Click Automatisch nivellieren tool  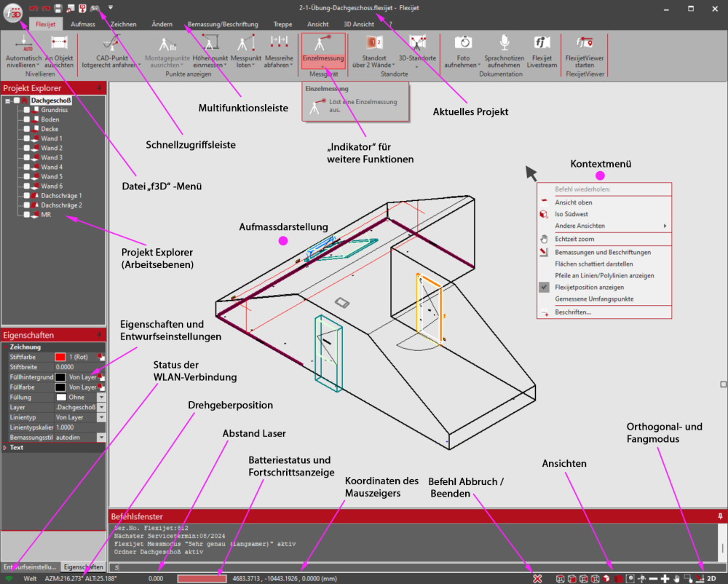(x=24, y=52)
